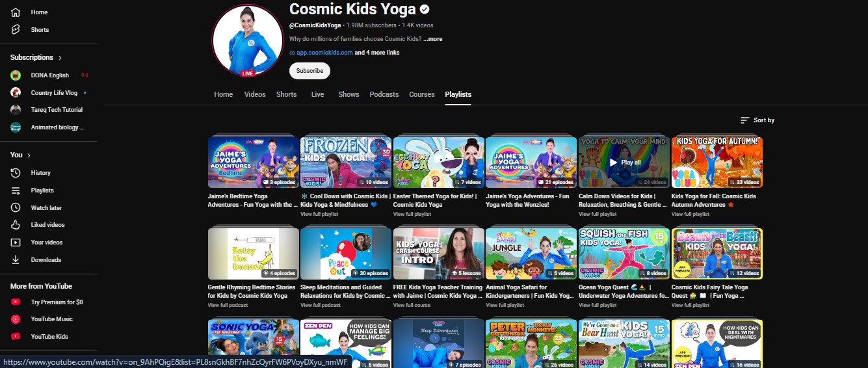Image resolution: width=868 pixels, height=368 pixels.
Task: Open Beauty and the Beast Yoga thumbnail
Action: click(717, 254)
